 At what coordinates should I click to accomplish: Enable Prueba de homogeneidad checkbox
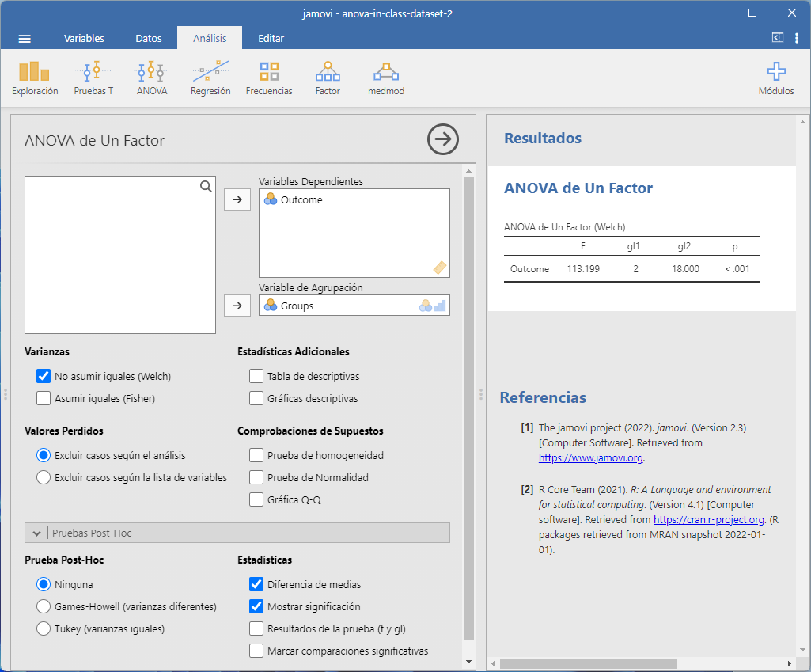[256, 455]
